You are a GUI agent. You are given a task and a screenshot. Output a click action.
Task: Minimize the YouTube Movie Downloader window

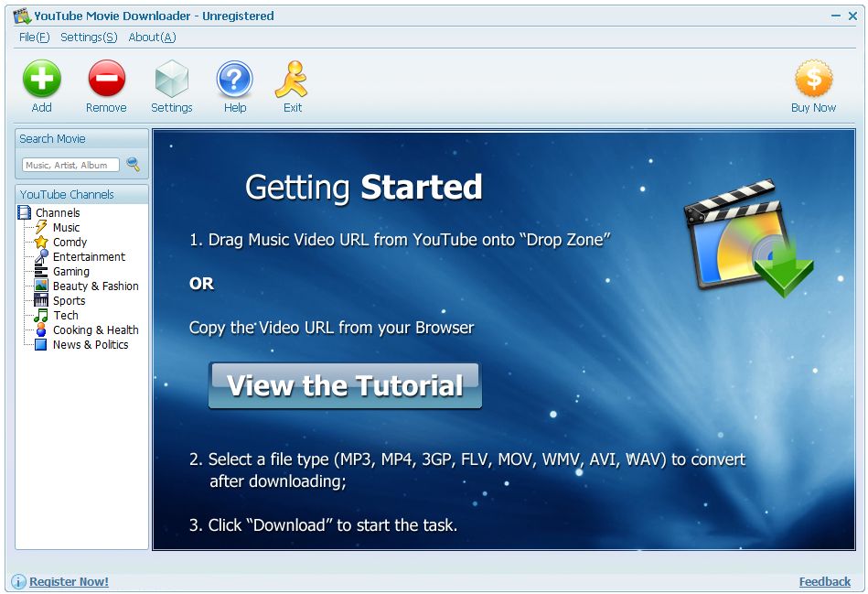pos(836,16)
